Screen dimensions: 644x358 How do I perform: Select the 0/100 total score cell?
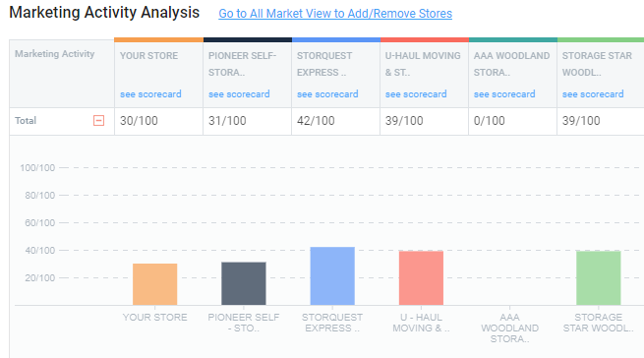point(512,121)
